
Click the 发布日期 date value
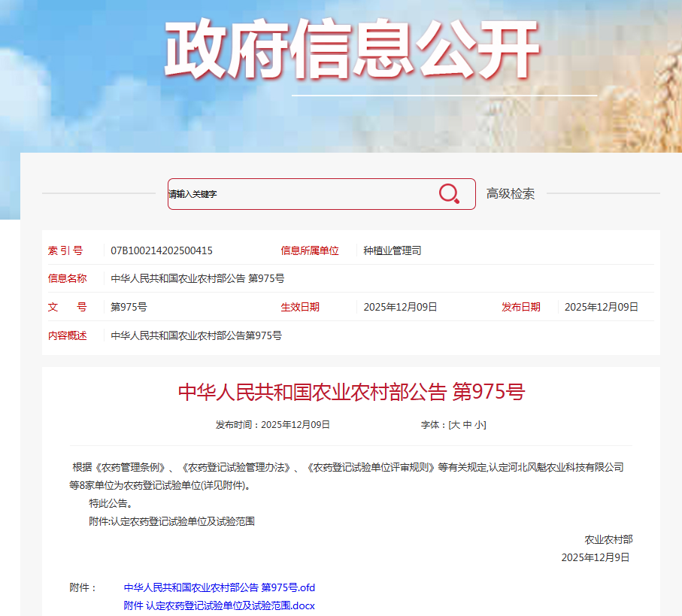click(601, 307)
